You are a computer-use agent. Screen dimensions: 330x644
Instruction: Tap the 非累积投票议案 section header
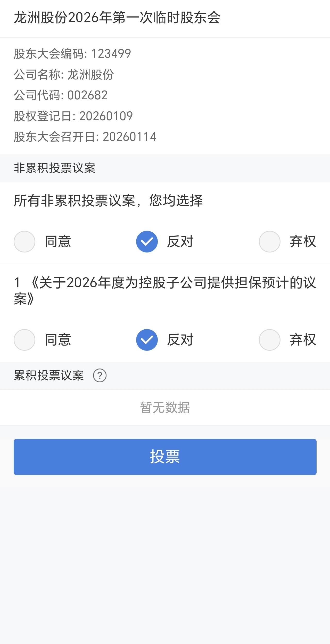coord(55,168)
